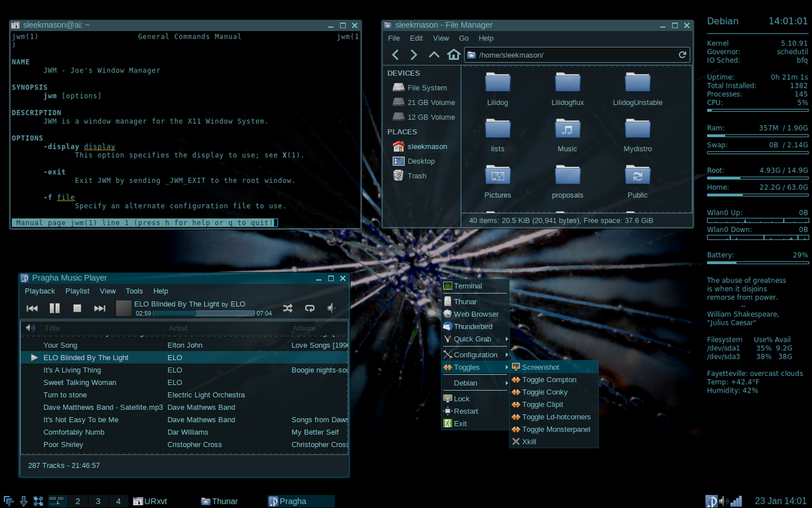Toggle shuffle mode in Pragha
Viewport: 812px width, 508px height.
point(288,308)
